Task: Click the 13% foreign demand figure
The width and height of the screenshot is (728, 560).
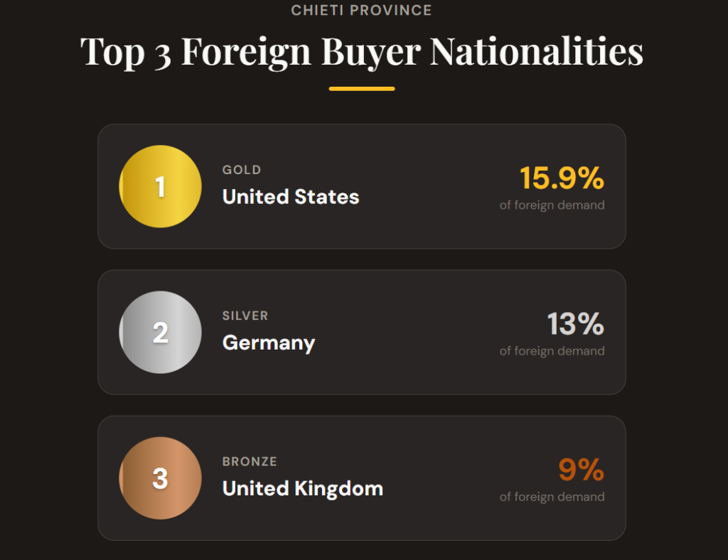Action: pyautogui.click(x=575, y=324)
